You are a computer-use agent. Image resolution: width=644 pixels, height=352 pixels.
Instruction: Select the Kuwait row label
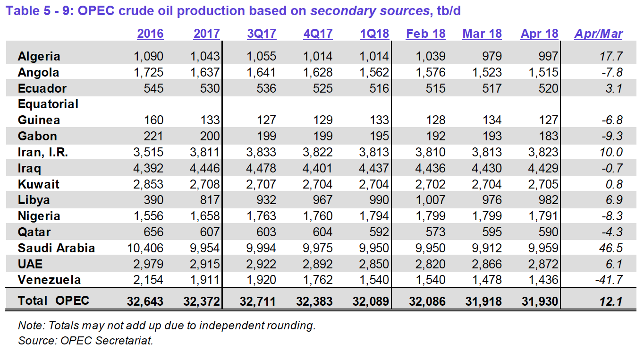tap(39, 184)
